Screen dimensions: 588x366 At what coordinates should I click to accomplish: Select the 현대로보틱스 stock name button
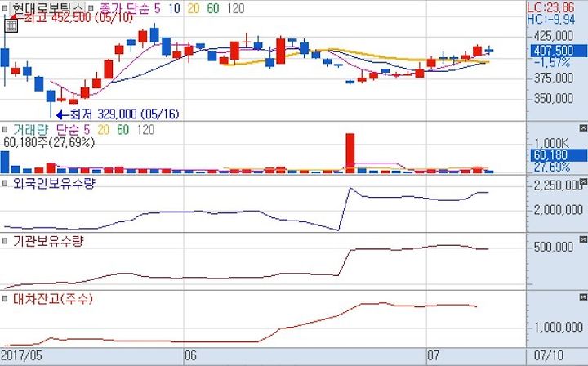pyautogui.click(x=47, y=8)
